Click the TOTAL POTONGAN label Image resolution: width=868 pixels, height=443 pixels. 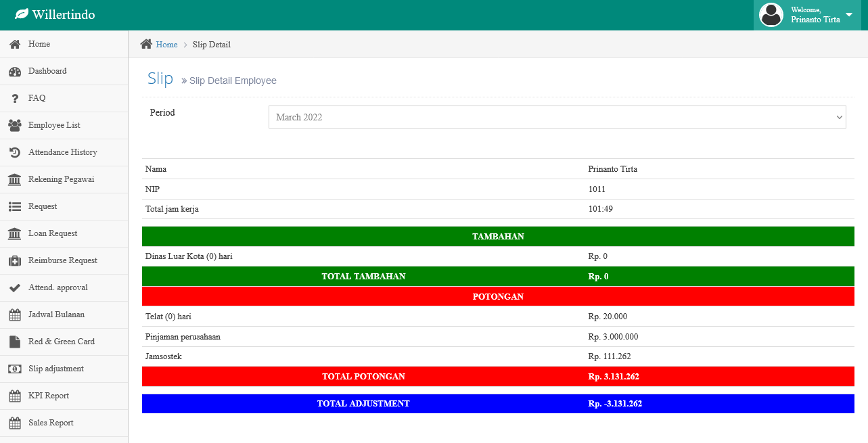pos(363,377)
